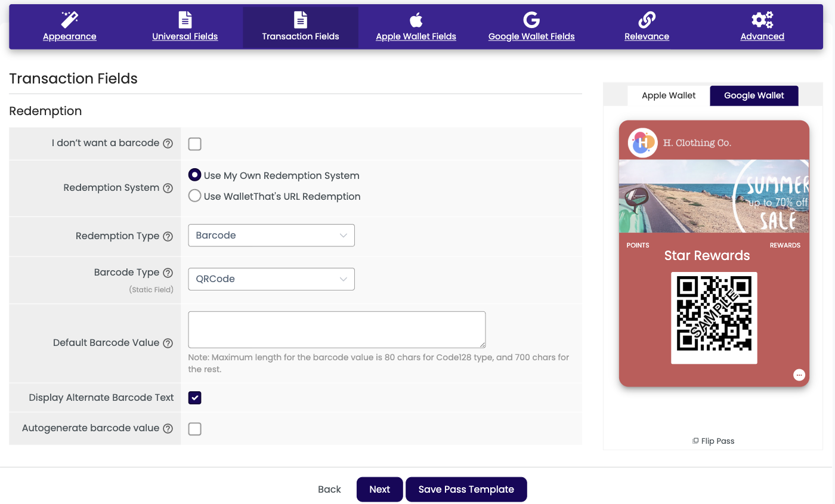Click the Redemption section heading

click(x=45, y=112)
